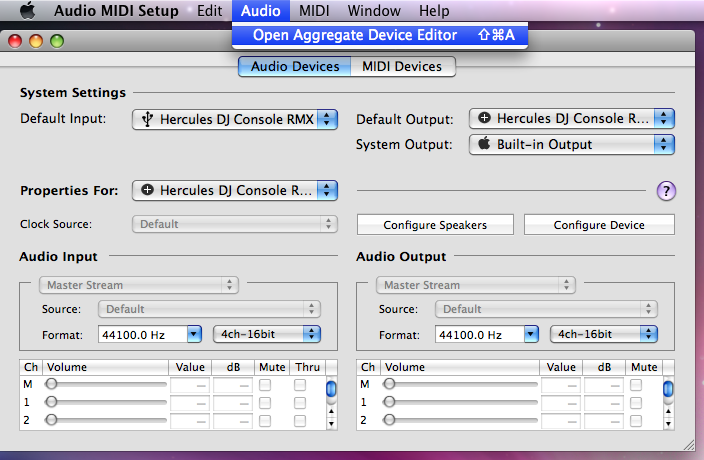Toggle Mute checkbox for output channel M
Image resolution: width=704 pixels, height=460 pixels.
coord(637,384)
